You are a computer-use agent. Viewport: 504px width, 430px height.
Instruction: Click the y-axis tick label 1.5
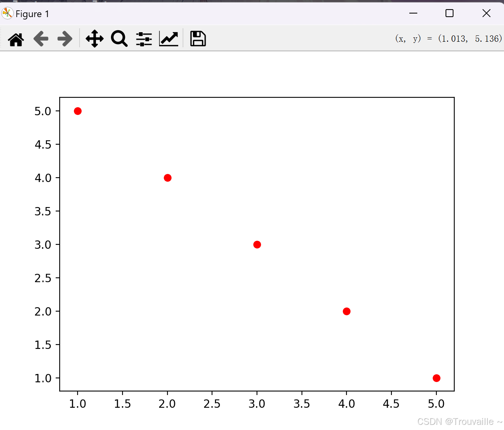tap(43, 345)
